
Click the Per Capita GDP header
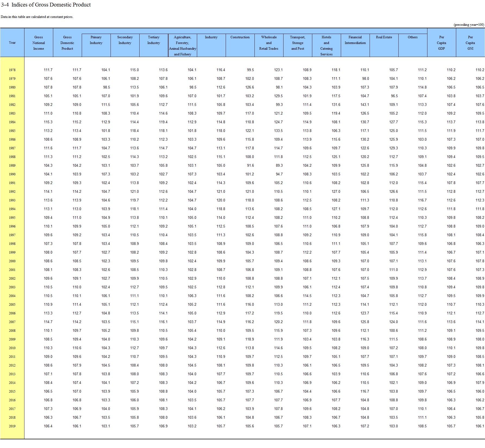tap(442, 43)
